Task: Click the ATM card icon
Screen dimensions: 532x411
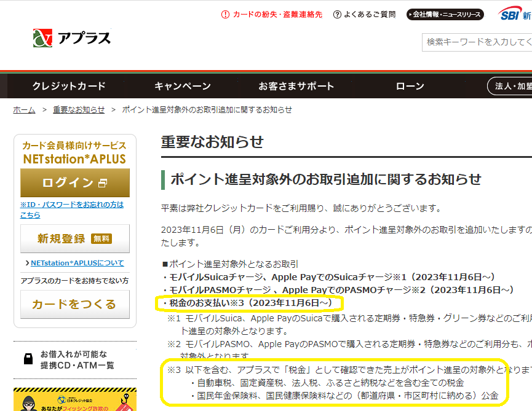Action: pyautogui.click(x=28, y=359)
